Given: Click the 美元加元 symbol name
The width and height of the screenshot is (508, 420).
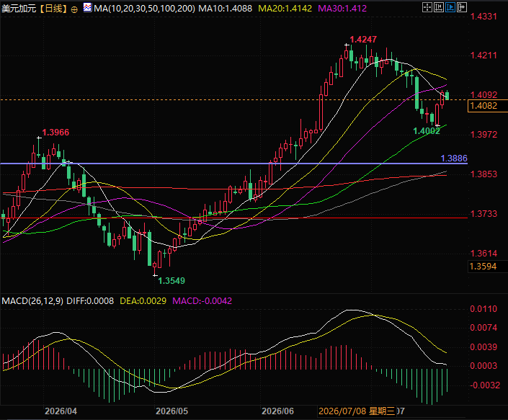Looking at the screenshot, I should point(19,9).
